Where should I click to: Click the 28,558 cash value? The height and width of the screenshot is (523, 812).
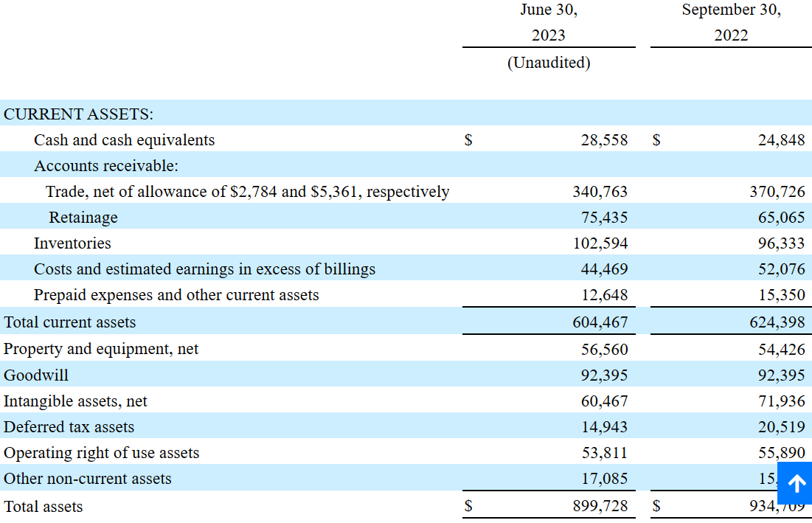(x=604, y=140)
